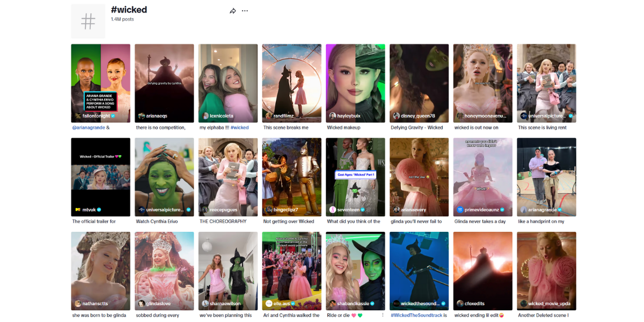Click glindaslove profile avatar

[142, 304]
